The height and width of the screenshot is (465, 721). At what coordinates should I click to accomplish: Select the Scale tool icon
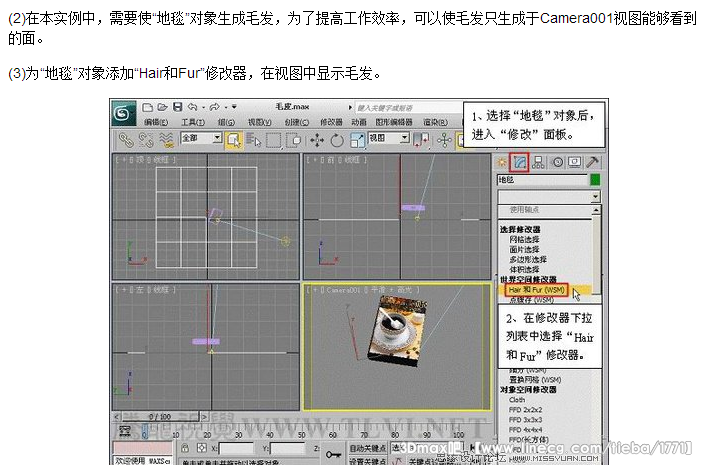point(357,140)
